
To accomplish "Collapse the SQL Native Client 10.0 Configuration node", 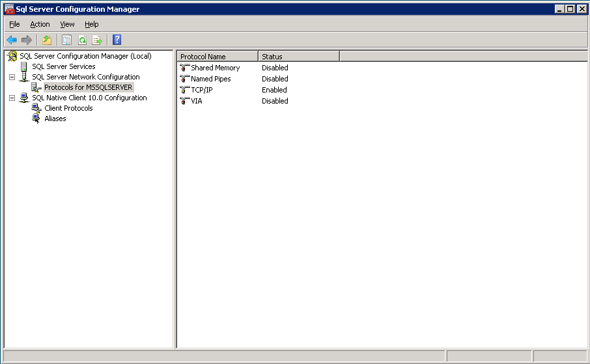I will click(x=12, y=98).
